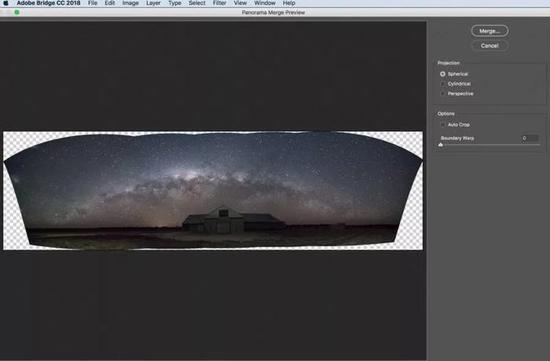Select the Spherical projection option
550x361 pixels.
(443, 74)
